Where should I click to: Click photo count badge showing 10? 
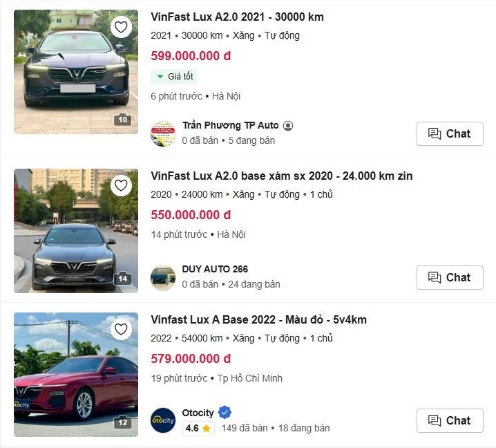click(x=122, y=120)
